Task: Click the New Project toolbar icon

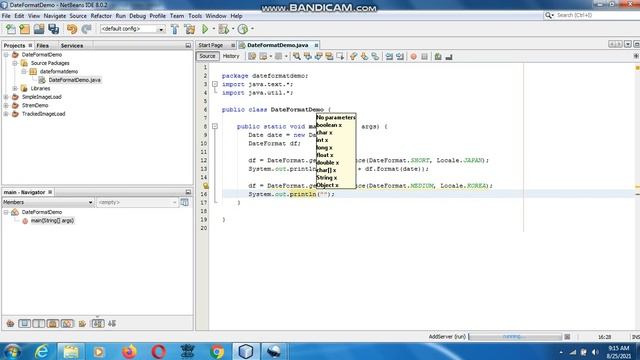Action: click(24, 29)
